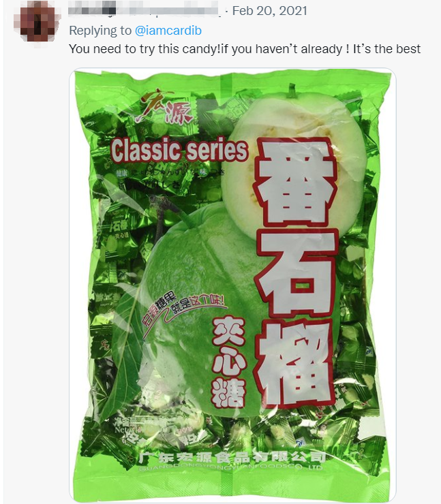Click the large 番 character on package
Viewport: 441px width, 504px height.
[x=295, y=183]
